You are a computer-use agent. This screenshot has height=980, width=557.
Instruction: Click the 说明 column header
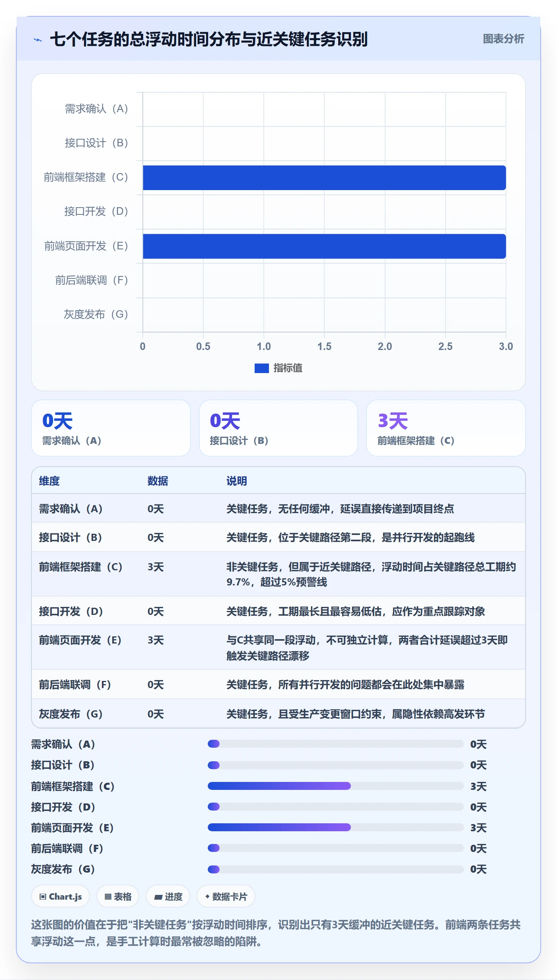[x=237, y=481]
